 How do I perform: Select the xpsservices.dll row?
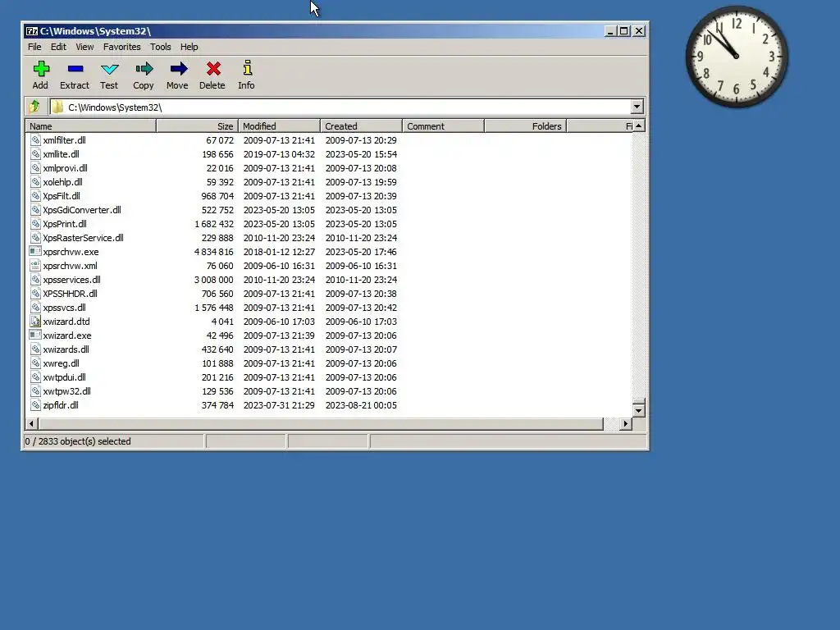[x=328, y=279]
